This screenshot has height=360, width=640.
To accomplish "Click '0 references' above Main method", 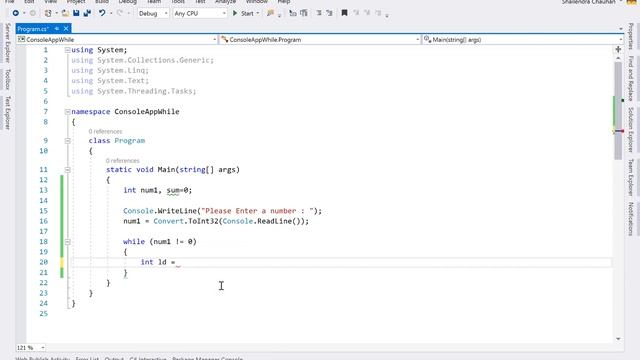I will [122, 160].
